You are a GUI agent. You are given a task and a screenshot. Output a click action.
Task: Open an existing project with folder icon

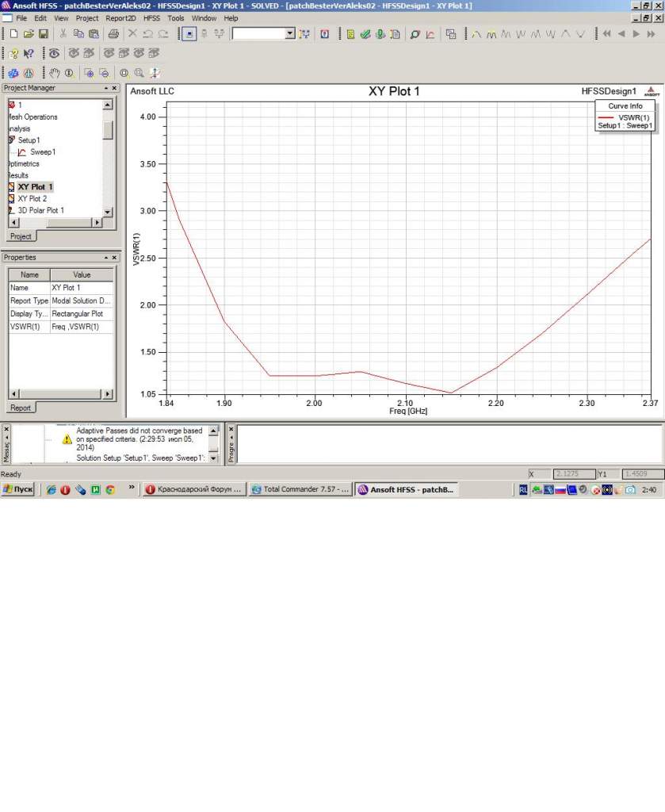[29, 34]
